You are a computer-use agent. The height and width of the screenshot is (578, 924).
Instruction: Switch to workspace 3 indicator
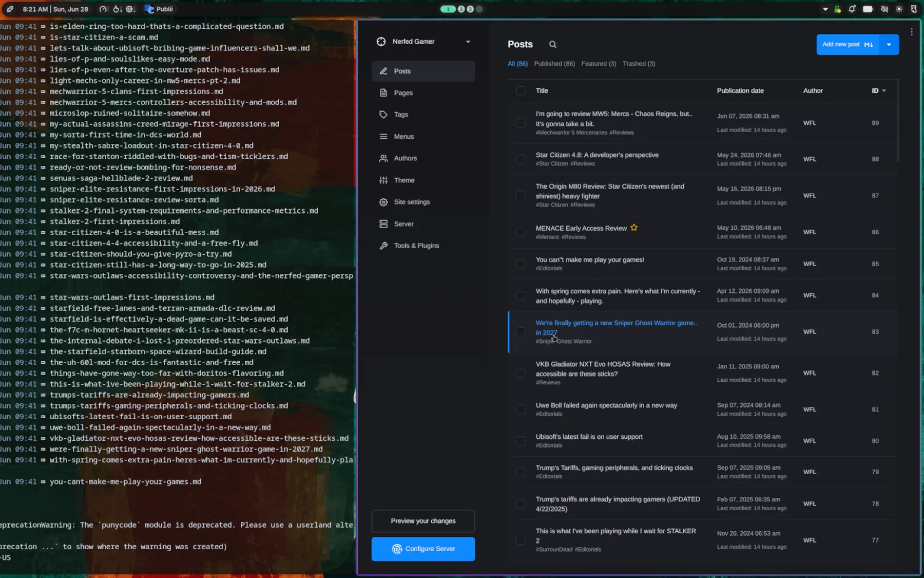click(470, 9)
